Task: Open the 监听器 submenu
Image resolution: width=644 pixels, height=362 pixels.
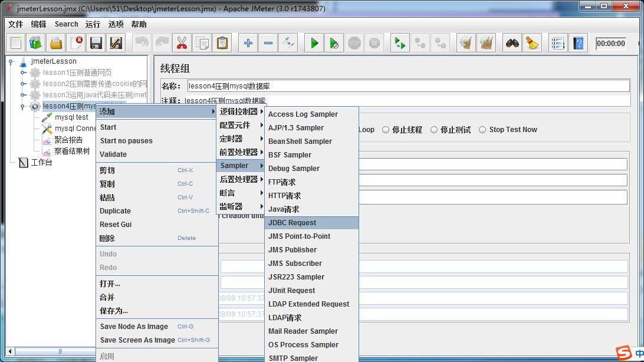Action: pos(241,206)
